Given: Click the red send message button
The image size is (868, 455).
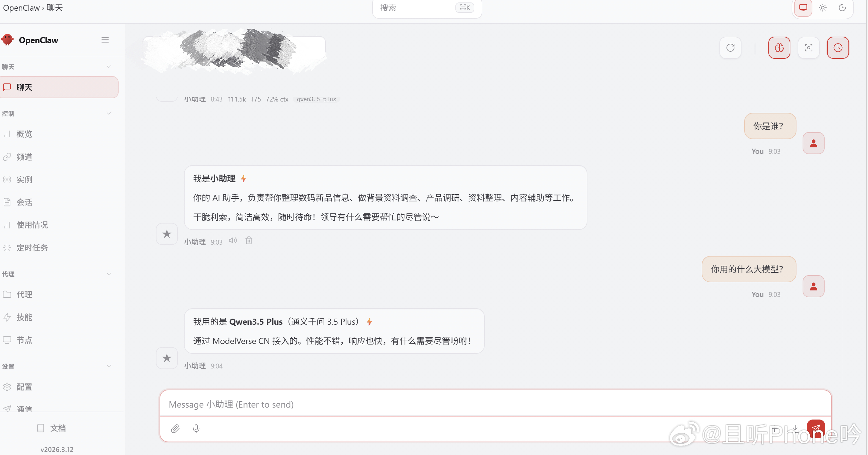Looking at the screenshot, I should click(x=816, y=429).
